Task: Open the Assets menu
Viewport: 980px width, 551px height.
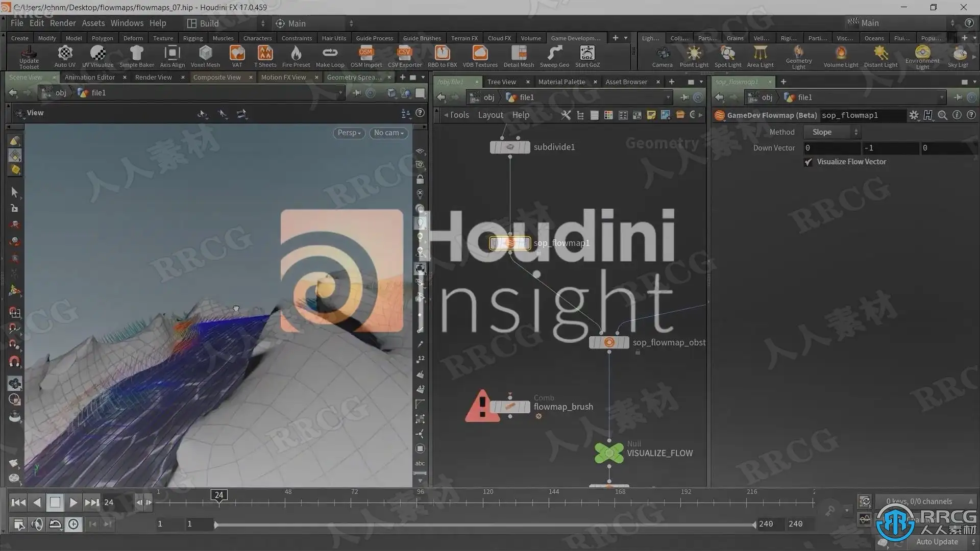Action: pyautogui.click(x=93, y=23)
